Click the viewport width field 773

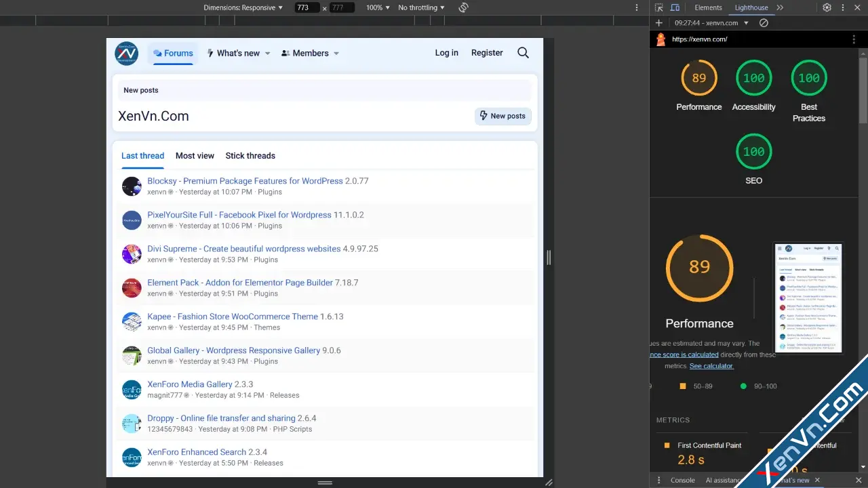(308, 7)
